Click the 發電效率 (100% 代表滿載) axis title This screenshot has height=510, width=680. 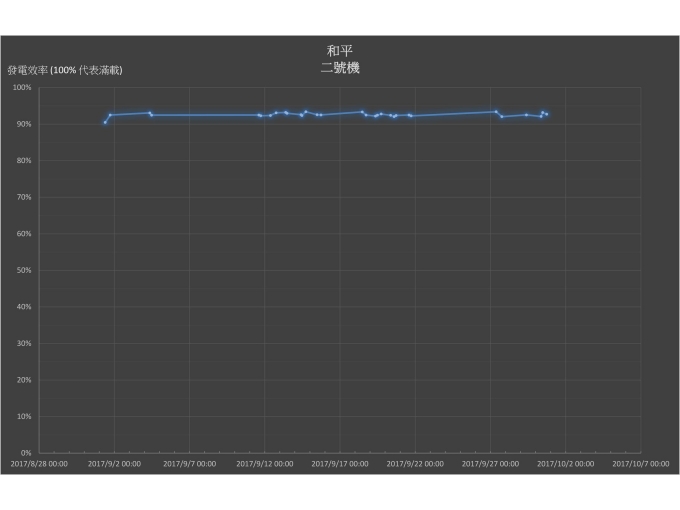tap(65, 71)
